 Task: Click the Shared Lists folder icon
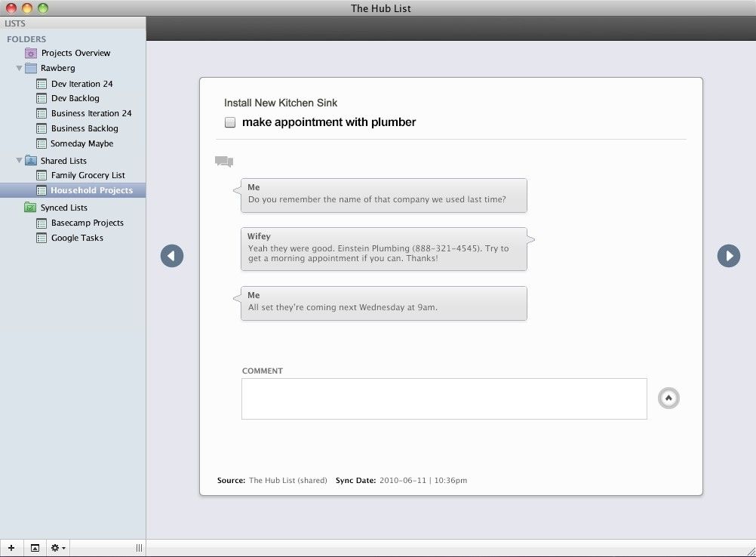(30, 160)
